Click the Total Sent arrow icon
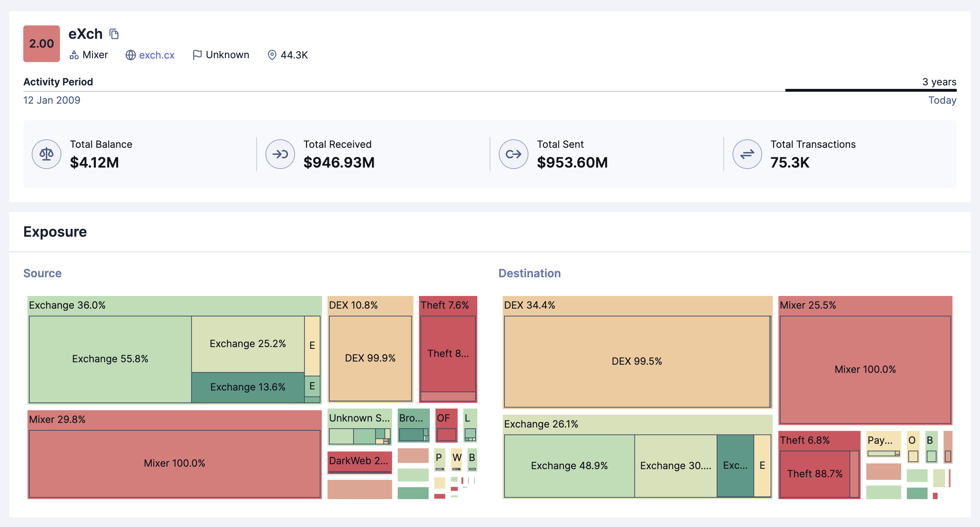This screenshot has height=527, width=980. pos(513,154)
